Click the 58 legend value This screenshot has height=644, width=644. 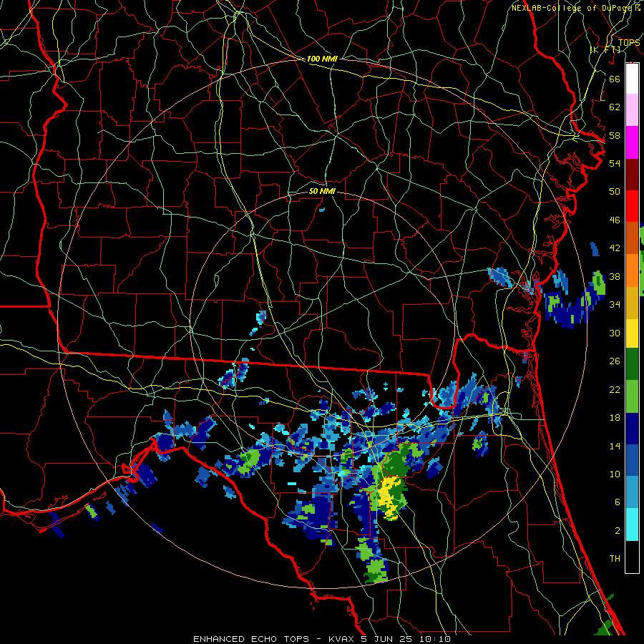click(x=615, y=135)
